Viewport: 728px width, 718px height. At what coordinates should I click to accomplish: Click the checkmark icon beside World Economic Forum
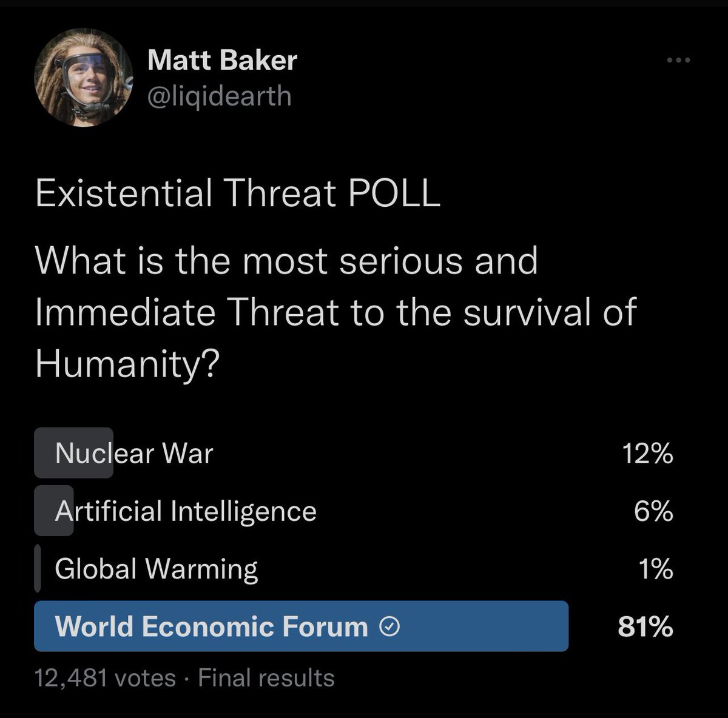[x=388, y=627]
